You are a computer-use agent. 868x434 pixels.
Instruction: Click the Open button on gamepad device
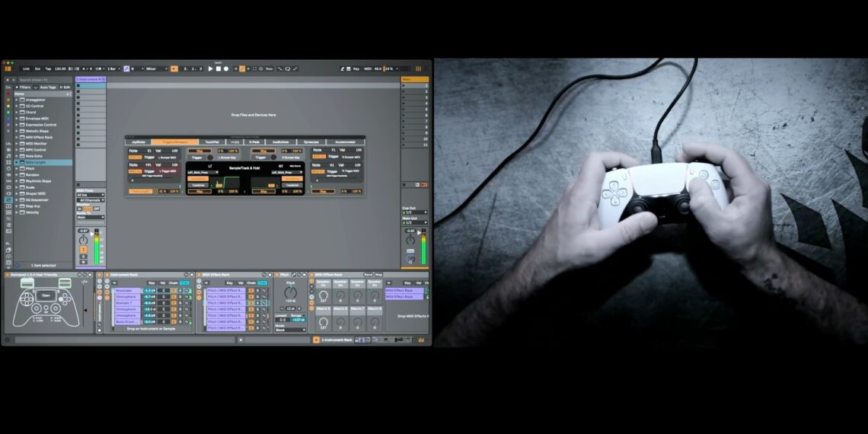(x=46, y=295)
